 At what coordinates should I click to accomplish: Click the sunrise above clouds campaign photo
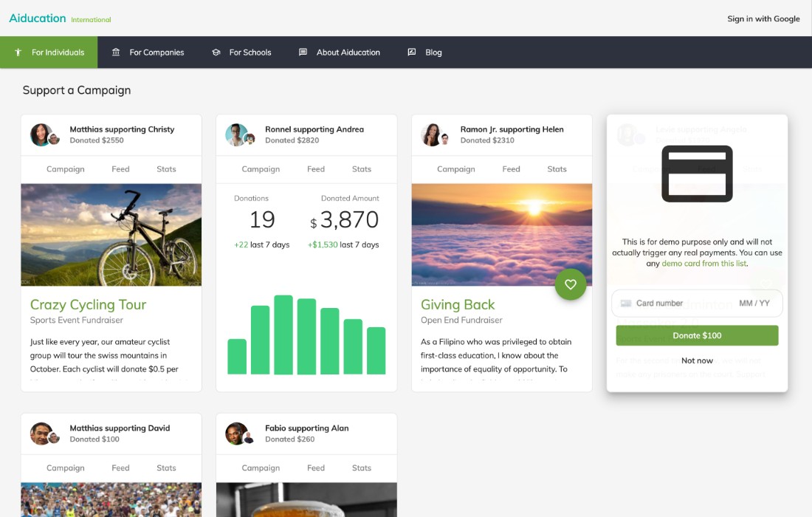(x=502, y=235)
